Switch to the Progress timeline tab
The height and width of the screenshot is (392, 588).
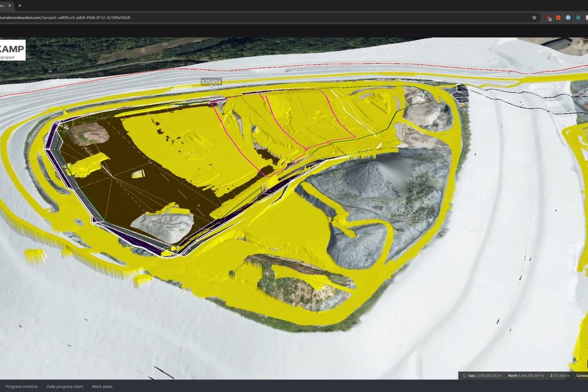click(x=21, y=386)
